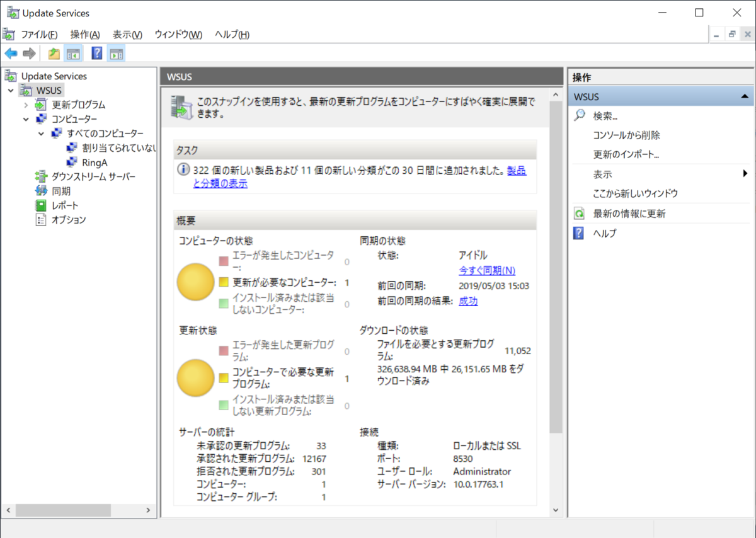Click the Up one level folder icon
The width and height of the screenshot is (756, 538).
point(54,54)
